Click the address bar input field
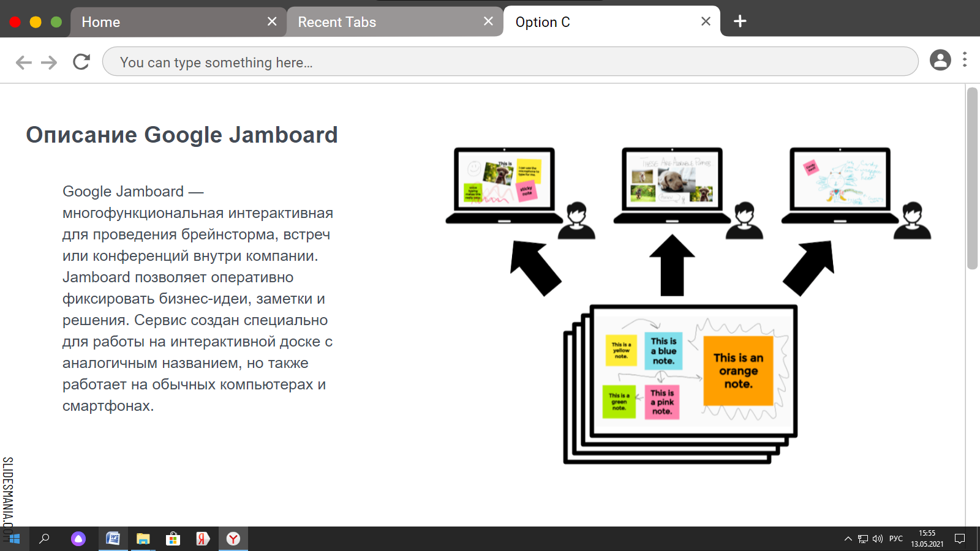This screenshot has width=980, height=551. pos(510,62)
